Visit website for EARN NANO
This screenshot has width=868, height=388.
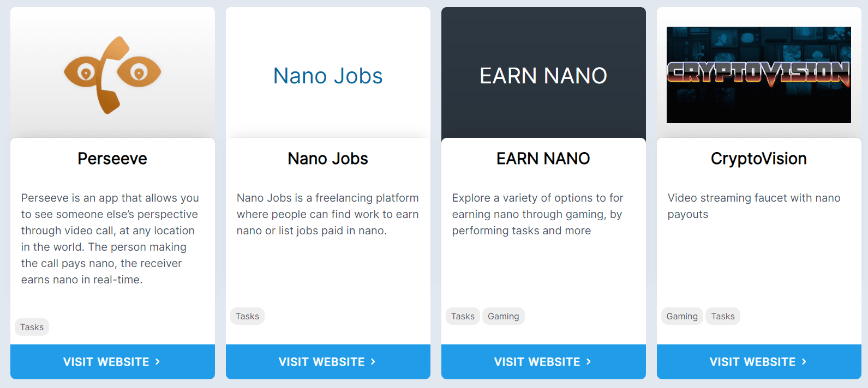[x=543, y=362]
